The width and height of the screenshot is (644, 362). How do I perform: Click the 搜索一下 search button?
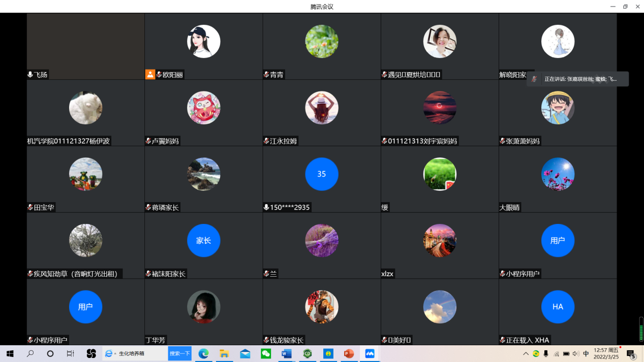(x=179, y=354)
